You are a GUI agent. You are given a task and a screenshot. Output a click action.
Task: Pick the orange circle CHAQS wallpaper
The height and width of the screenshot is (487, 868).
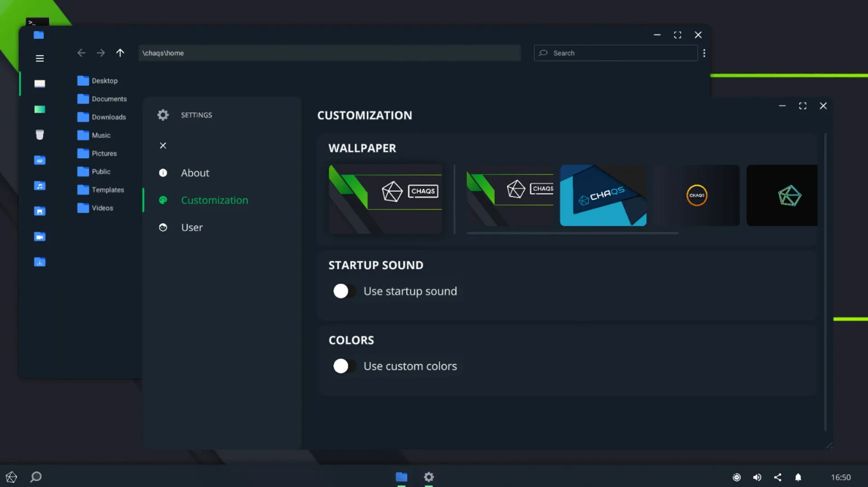(697, 195)
